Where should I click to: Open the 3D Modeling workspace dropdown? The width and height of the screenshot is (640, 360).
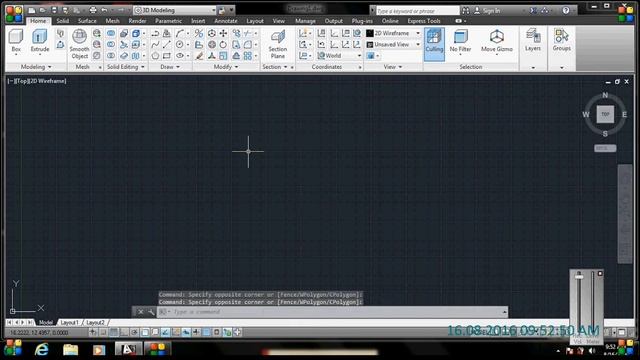(x=175, y=10)
